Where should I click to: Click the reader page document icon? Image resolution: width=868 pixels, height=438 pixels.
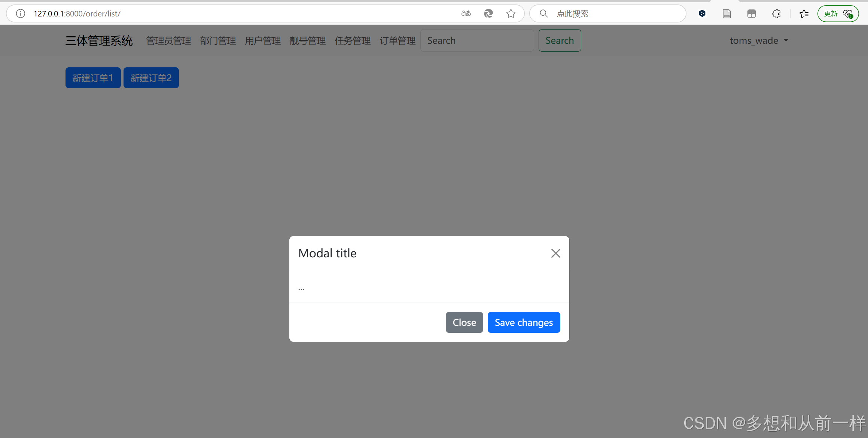coord(727,13)
